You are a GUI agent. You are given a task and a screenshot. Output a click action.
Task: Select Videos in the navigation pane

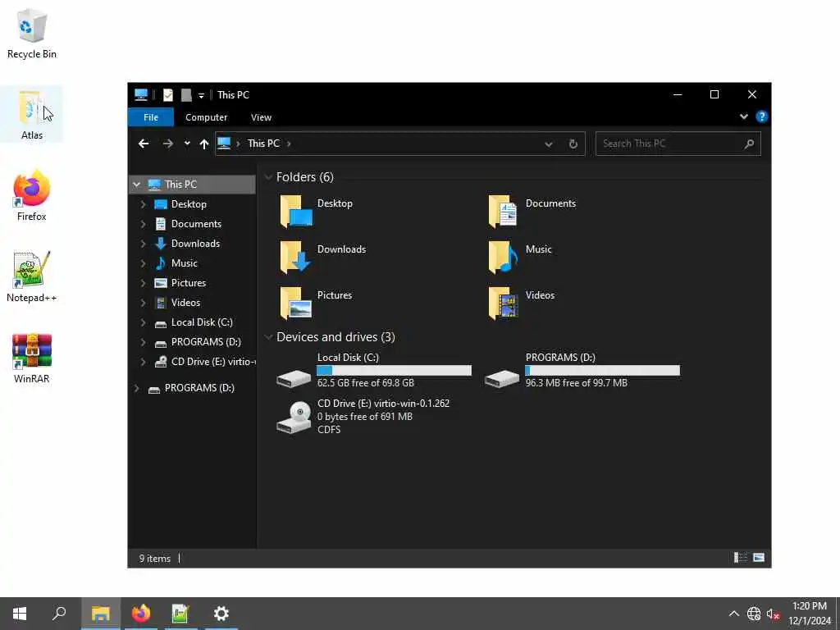pos(185,303)
